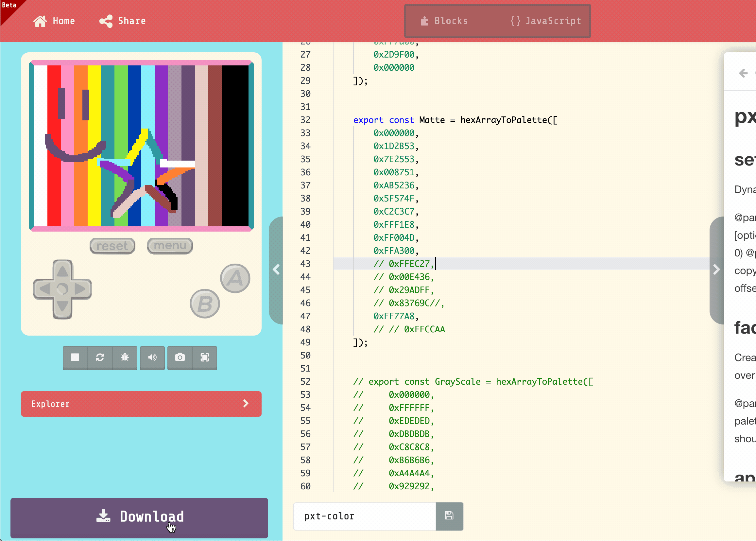Image resolution: width=756 pixels, height=541 pixels.
Task: Tap the D-pad down arrow
Action: [62, 306]
